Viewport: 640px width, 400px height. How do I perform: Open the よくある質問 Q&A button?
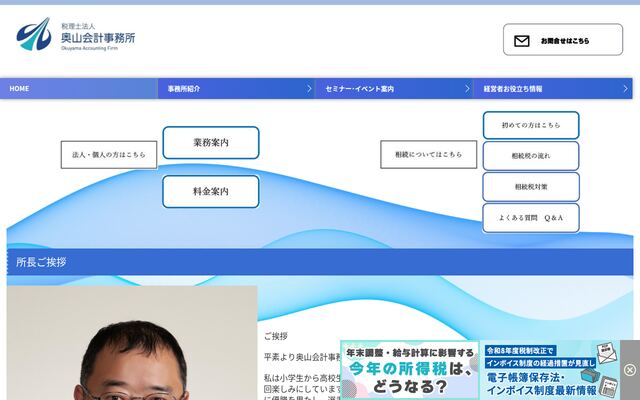531,218
